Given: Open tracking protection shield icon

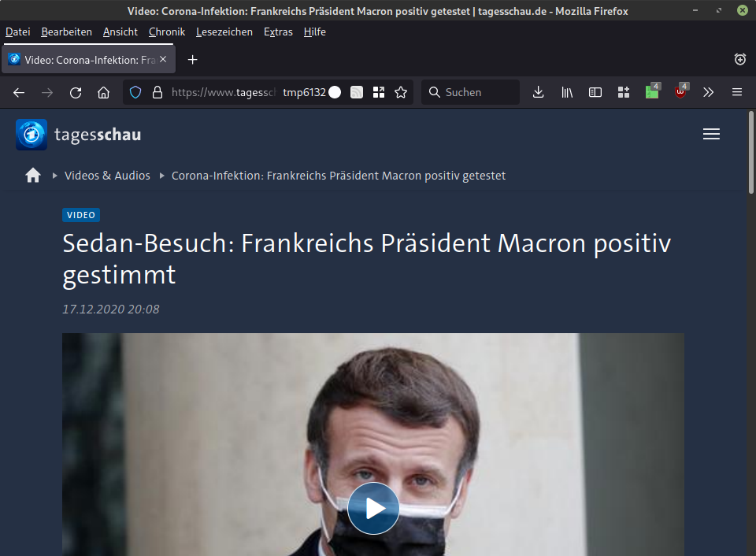Looking at the screenshot, I should 135,92.
